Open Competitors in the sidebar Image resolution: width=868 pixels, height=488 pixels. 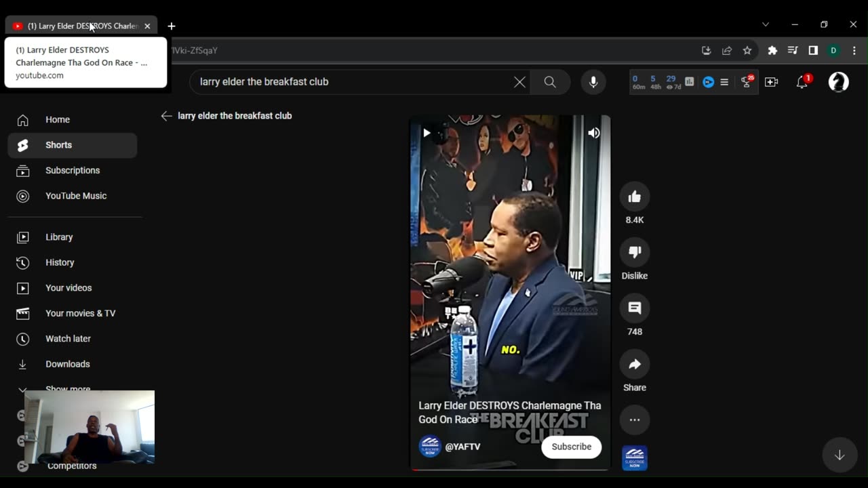(x=73, y=466)
